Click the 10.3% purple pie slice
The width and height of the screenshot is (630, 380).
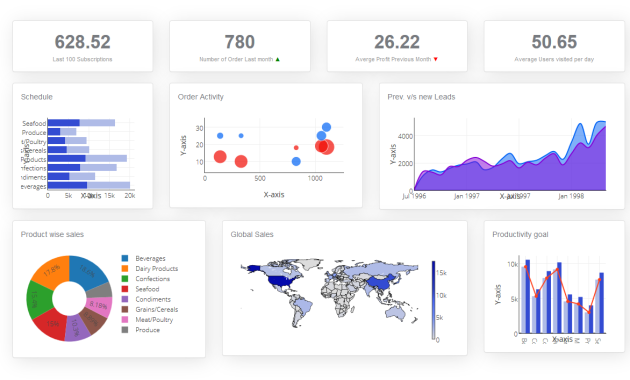76,328
